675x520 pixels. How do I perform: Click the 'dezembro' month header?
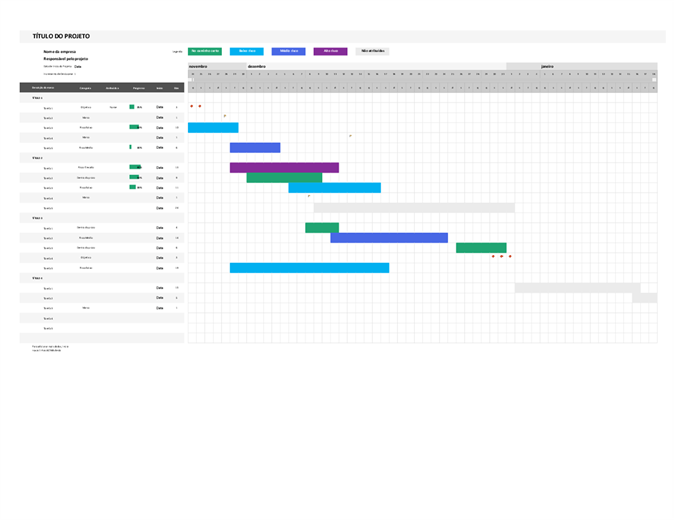pos(257,67)
